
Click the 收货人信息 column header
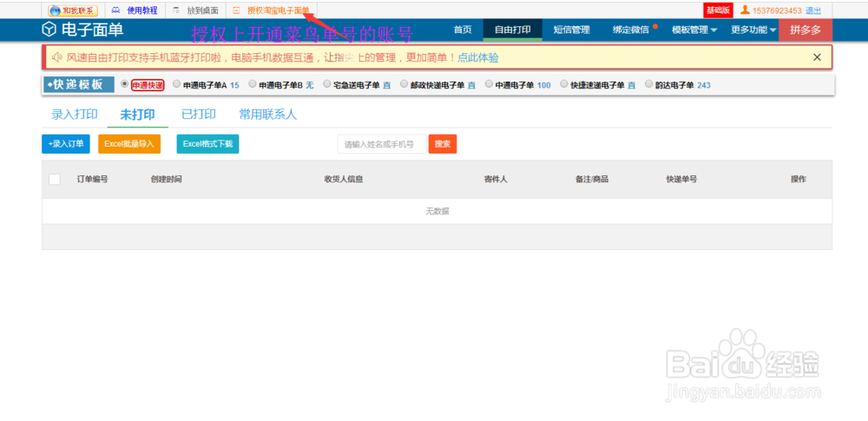click(344, 179)
